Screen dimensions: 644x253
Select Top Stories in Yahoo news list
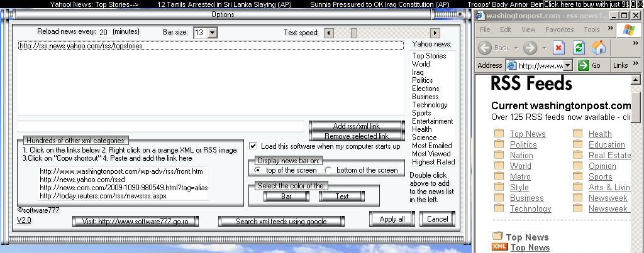coord(429,56)
